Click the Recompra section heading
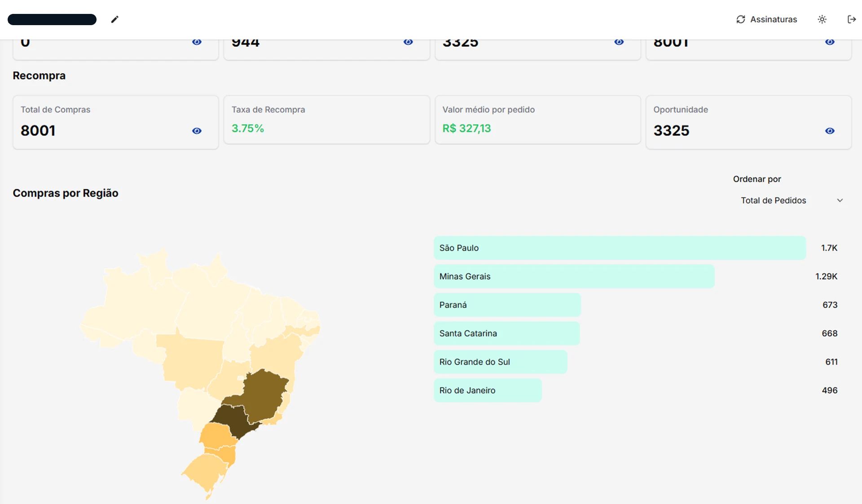Viewport: 862px width, 504px height. (39, 75)
